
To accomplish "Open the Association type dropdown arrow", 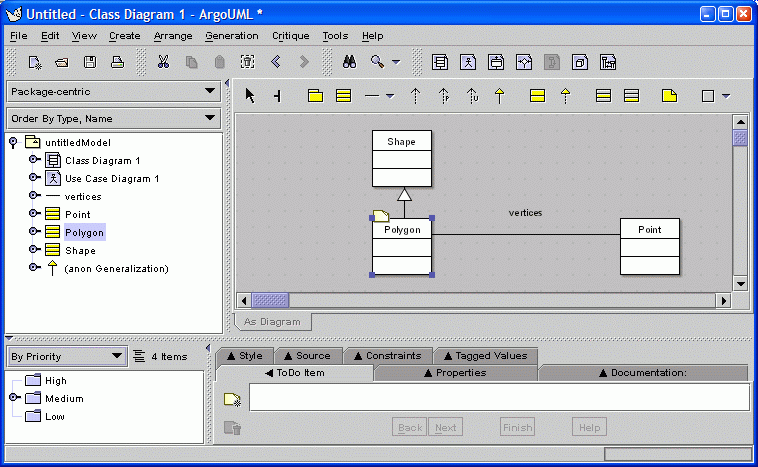I will click(x=390, y=96).
